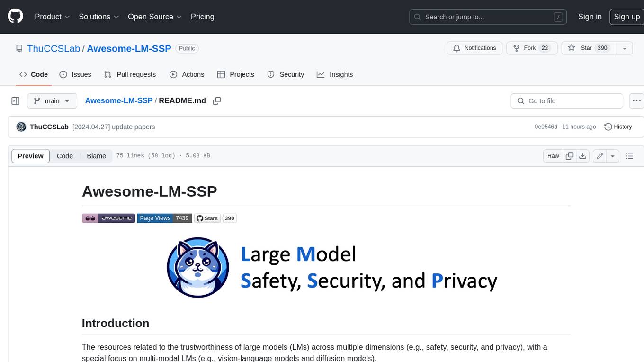Expand the Open Source menu
Viewport: 644px width, 362px height.
tap(155, 17)
